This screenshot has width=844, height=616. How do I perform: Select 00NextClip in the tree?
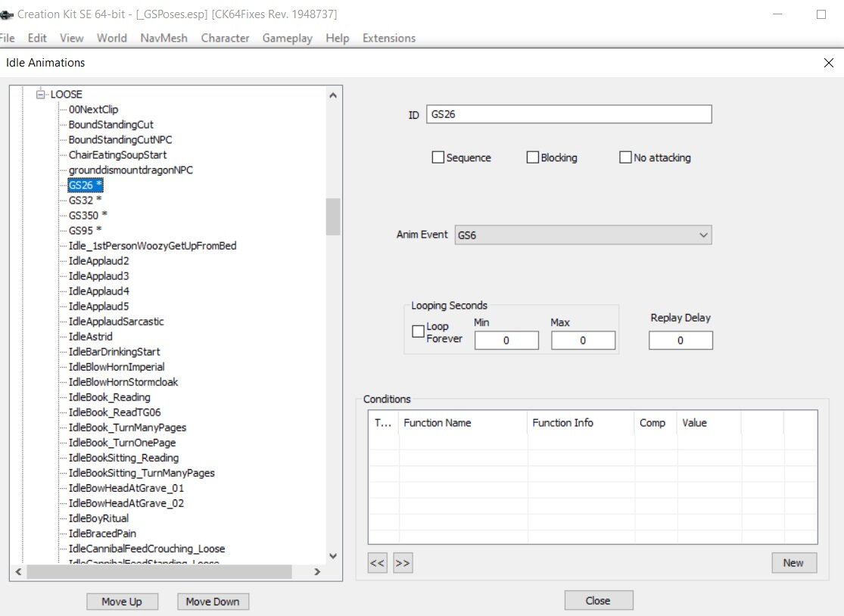point(93,109)
